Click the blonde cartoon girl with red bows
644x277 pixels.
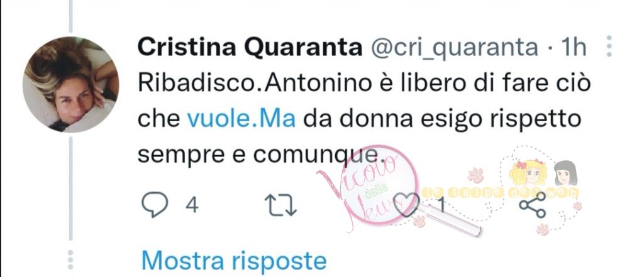point(528,173)
